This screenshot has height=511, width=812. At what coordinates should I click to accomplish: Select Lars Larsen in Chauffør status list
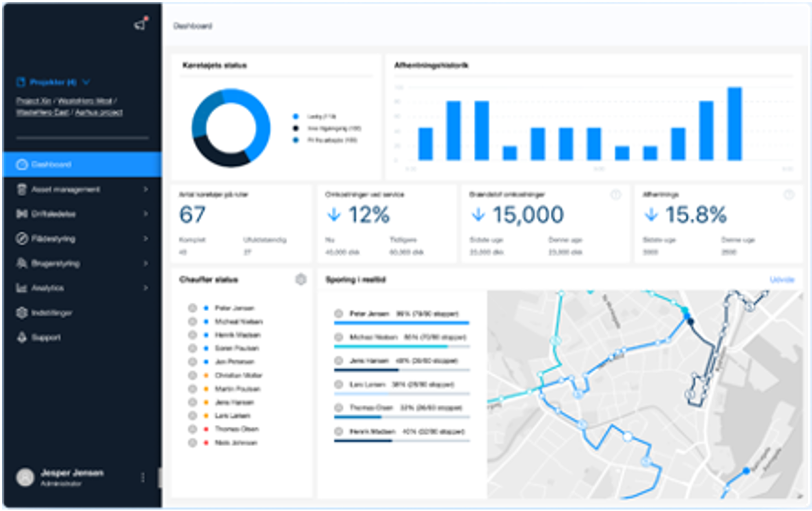232,416
